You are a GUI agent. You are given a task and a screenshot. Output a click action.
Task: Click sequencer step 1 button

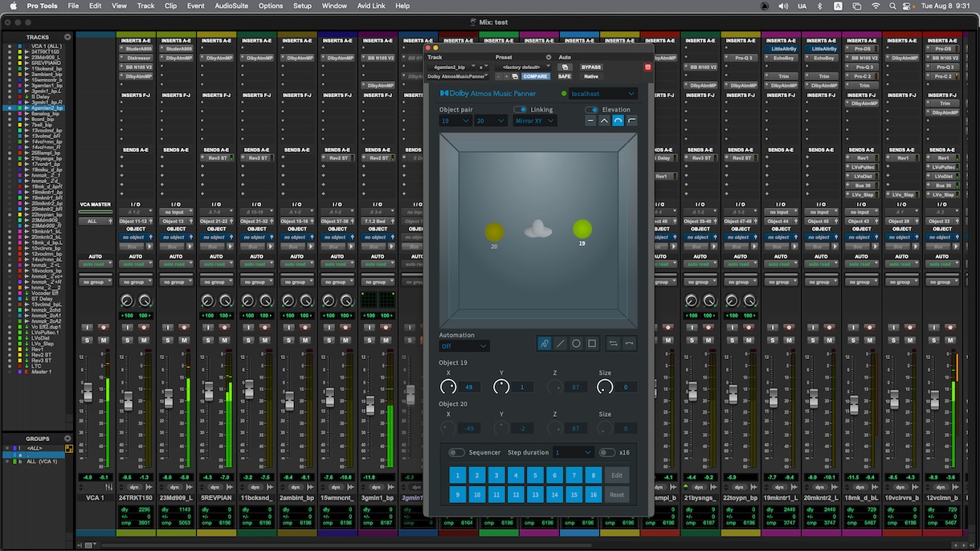click(x=458, y=475)
